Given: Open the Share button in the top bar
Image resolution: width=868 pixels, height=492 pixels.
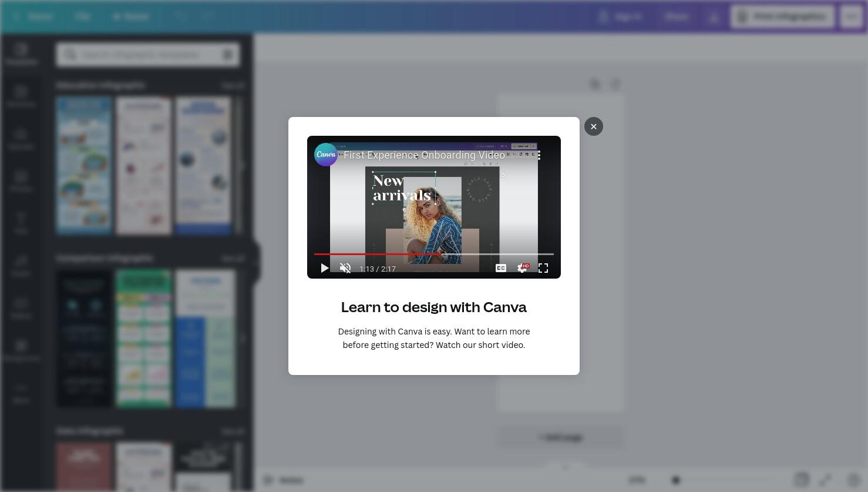Looking at the screenshot, I should click(x=677, y=16).
